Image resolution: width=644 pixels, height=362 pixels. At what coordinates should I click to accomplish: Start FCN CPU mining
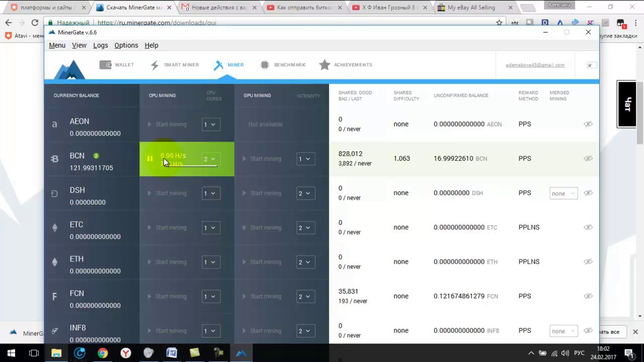[x=167, y=296]
